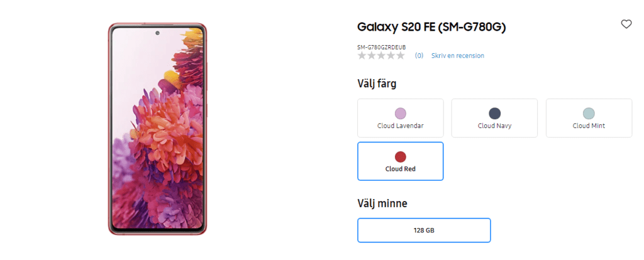Click the mint green swatch circle
The width and height of the screenshot is (644, 260).
[589, 114]
